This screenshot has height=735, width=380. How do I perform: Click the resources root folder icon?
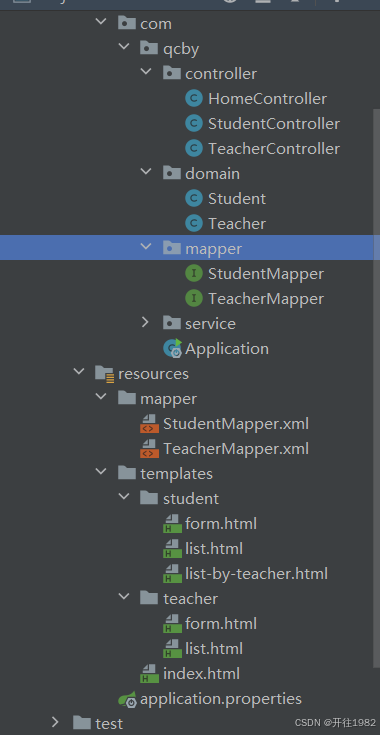tap(104, 374)
